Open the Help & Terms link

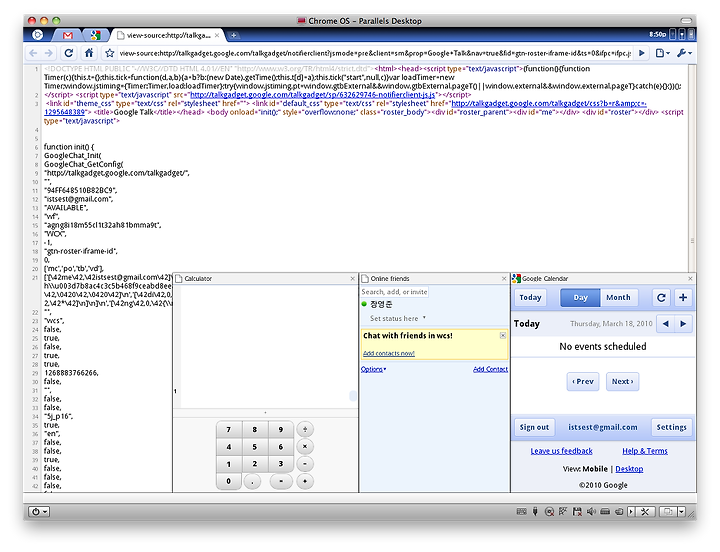tap(645, 451)
